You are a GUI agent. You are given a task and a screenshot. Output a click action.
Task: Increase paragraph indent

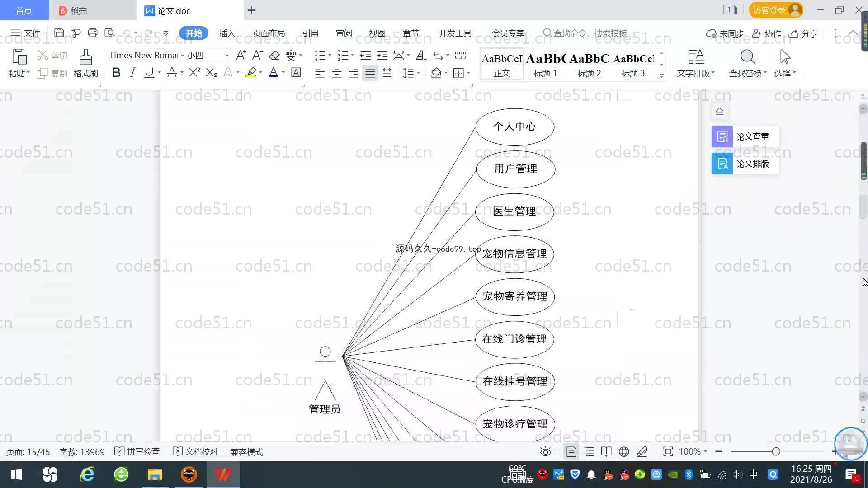pyautogui.click(x=382, y=55)
